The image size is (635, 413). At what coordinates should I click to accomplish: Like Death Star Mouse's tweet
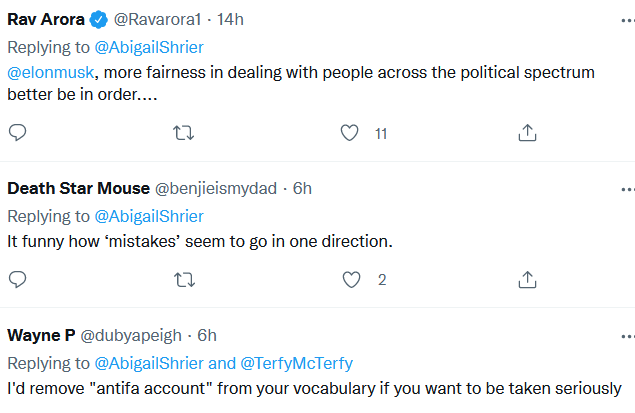(x=351, y=280)
